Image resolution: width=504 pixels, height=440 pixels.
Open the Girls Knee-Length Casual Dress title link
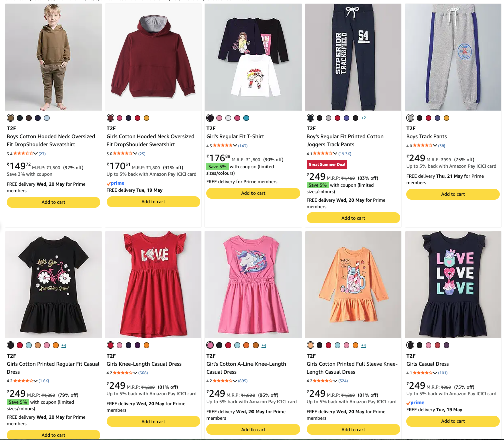coord(144,364)
